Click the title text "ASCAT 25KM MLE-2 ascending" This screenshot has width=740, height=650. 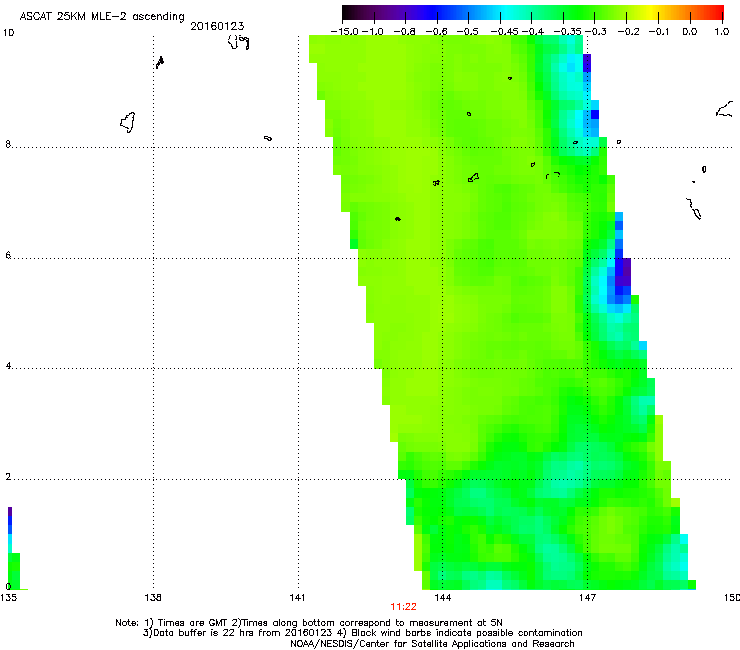coord(102,17)
